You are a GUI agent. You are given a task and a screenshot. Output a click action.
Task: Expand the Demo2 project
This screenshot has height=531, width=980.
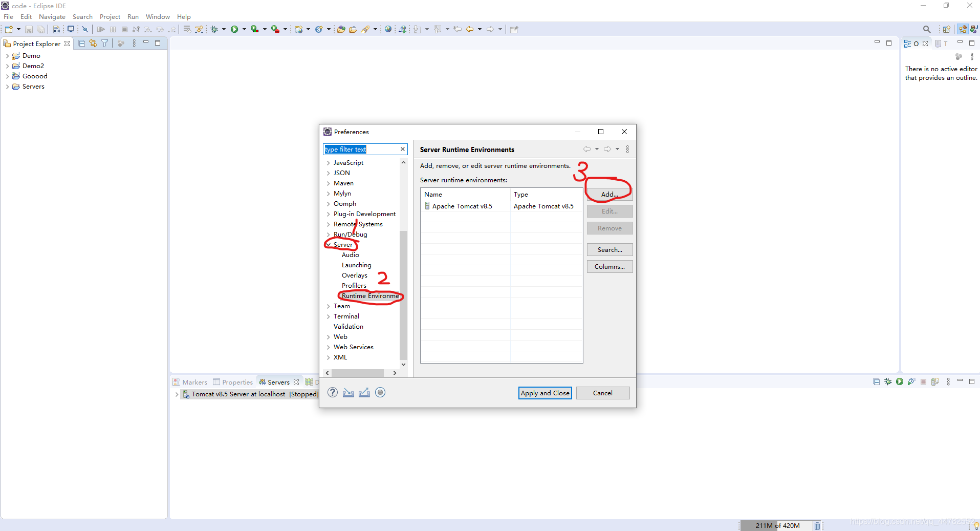[x=7, y=66]
